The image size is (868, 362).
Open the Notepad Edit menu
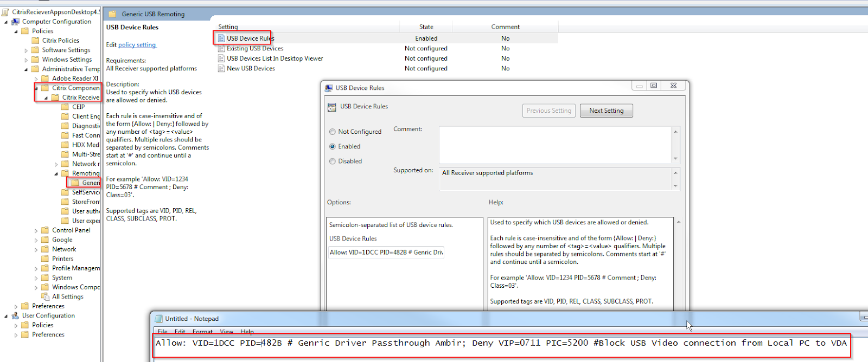click(180, 332)
